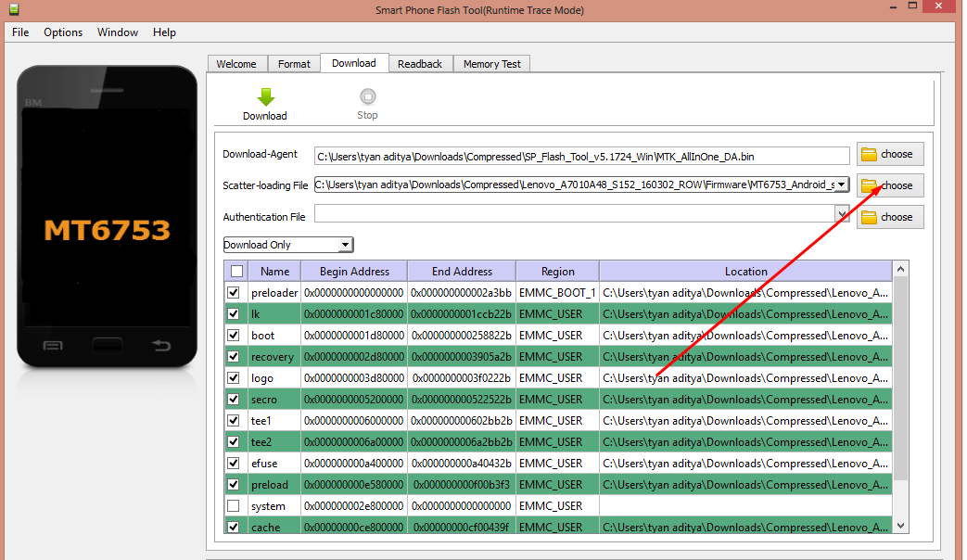Enable the system partition checkbox

234,506
